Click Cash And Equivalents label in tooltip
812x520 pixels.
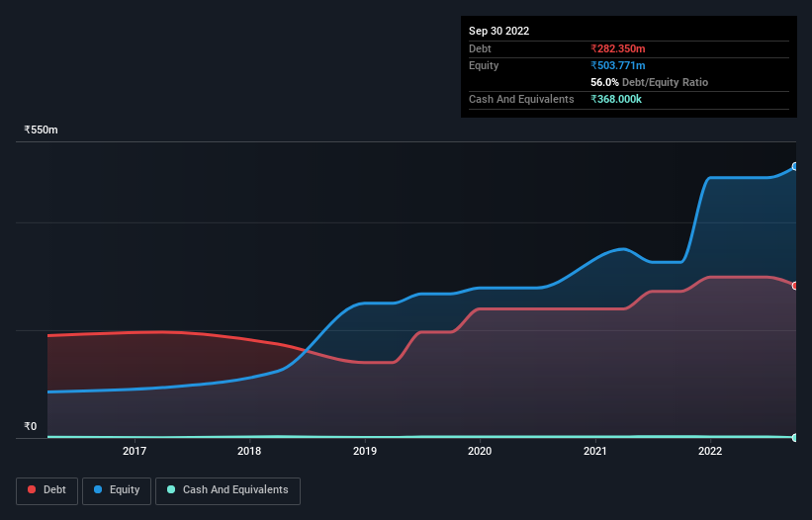[x=521, y=99]
